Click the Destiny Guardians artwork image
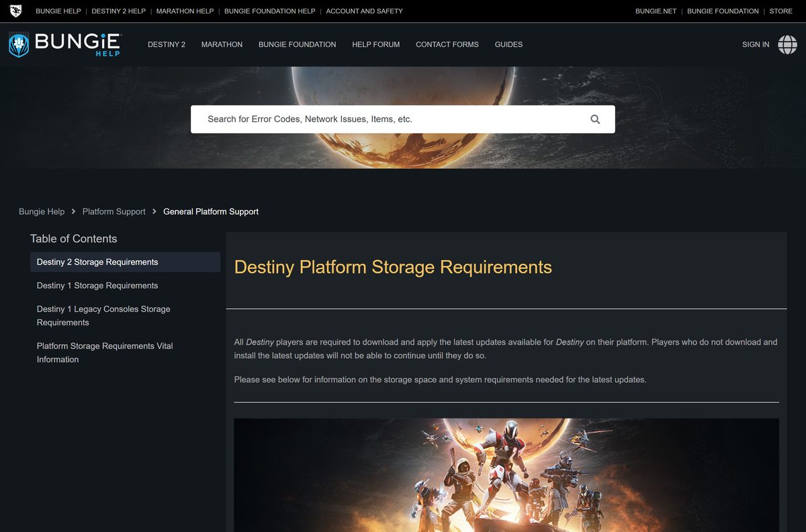Viewport: 806px width, 532px height. [x=506, y=475]
